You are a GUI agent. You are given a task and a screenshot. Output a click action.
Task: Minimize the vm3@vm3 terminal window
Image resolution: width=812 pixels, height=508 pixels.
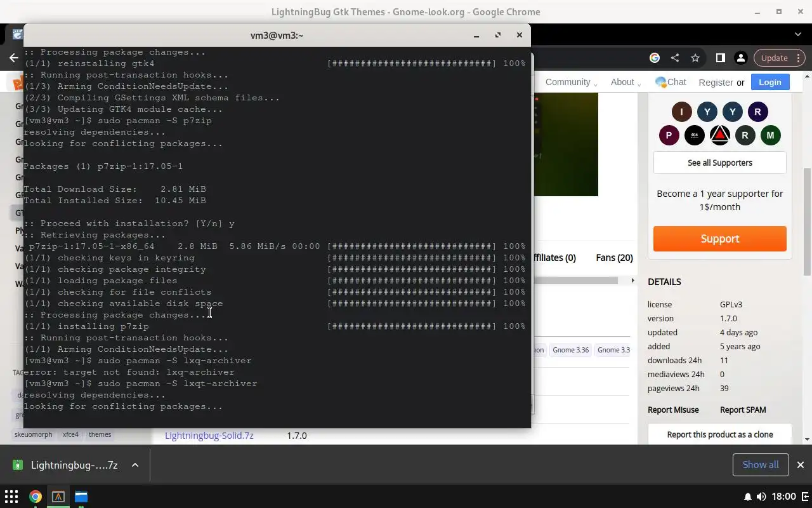coord(476,36)
